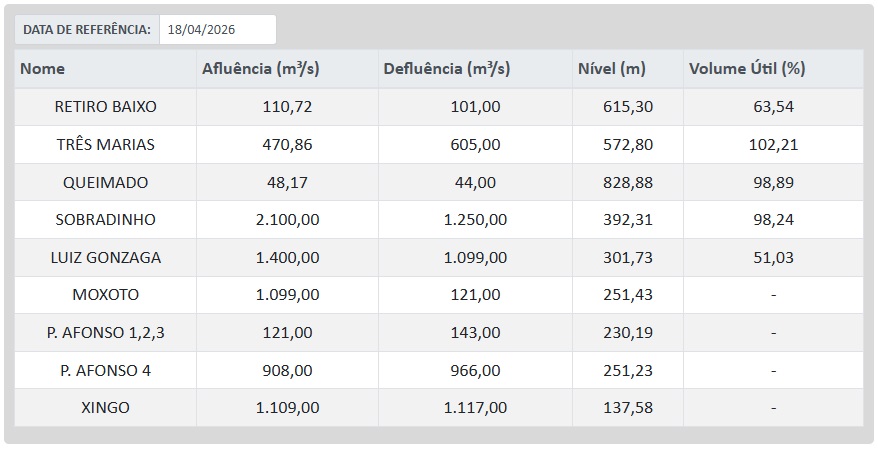This screenshot has height=449, width=878.
Task: Click Sobradinho's 2.100,00 afluência value
Action: point(287,220)
